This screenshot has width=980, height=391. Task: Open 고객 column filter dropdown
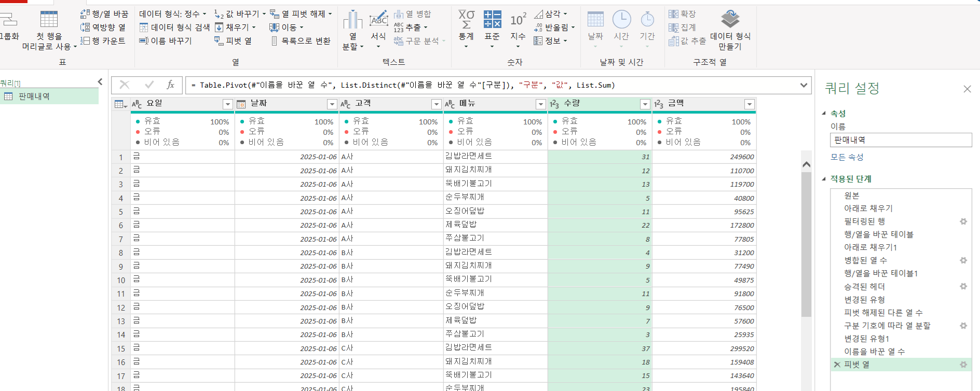point(437,104)
